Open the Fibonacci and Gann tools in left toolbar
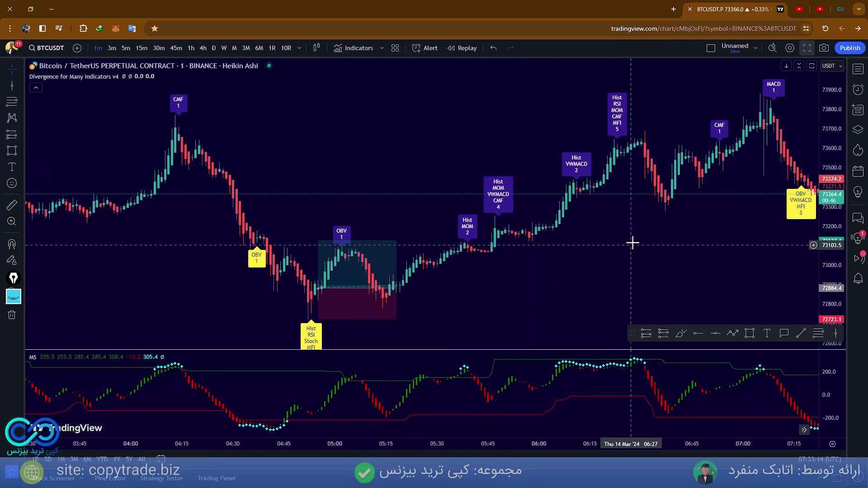 point(12,101)
